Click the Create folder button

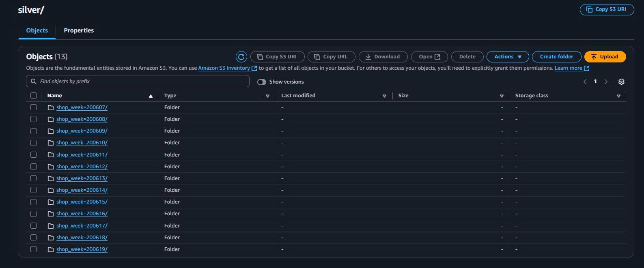point(556,57)
